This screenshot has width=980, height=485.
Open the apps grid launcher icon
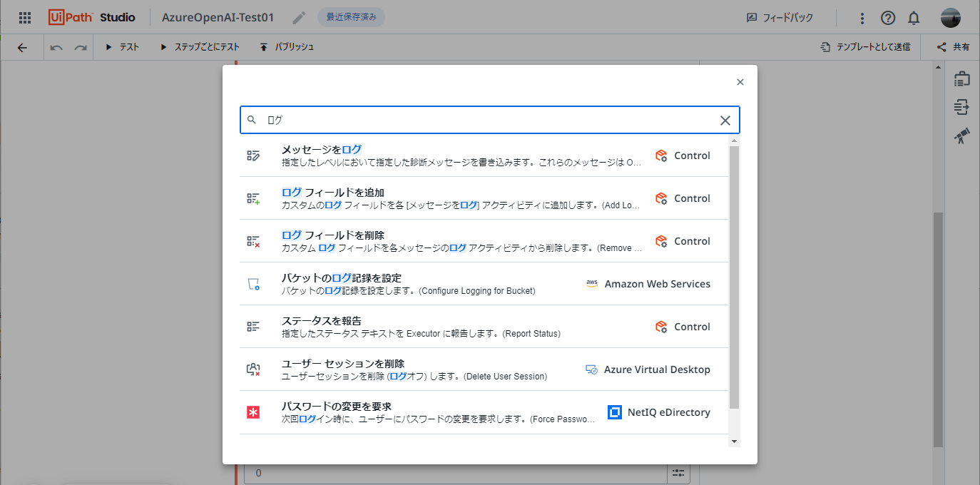coord(24,18)
